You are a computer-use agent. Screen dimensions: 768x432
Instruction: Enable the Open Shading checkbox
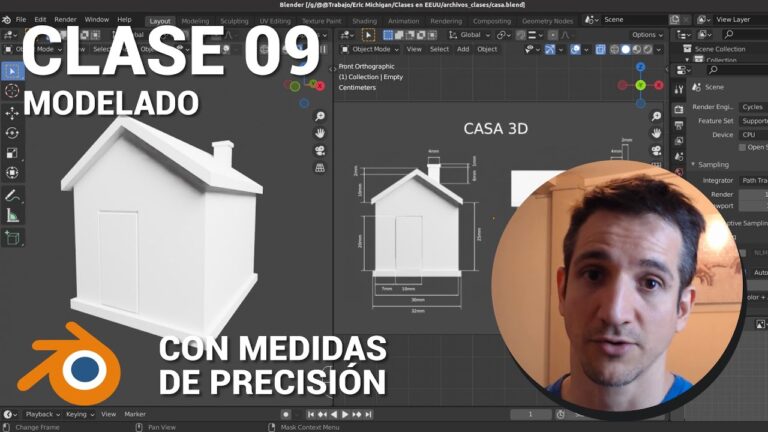pos(743,147)
